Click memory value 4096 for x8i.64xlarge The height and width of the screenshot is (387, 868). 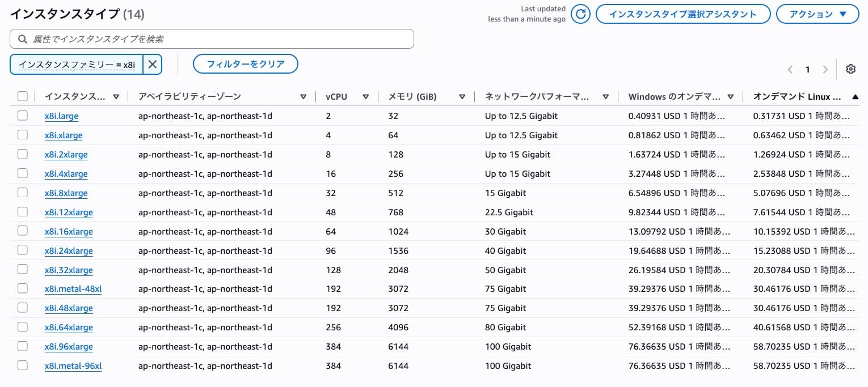click(398, 328)
